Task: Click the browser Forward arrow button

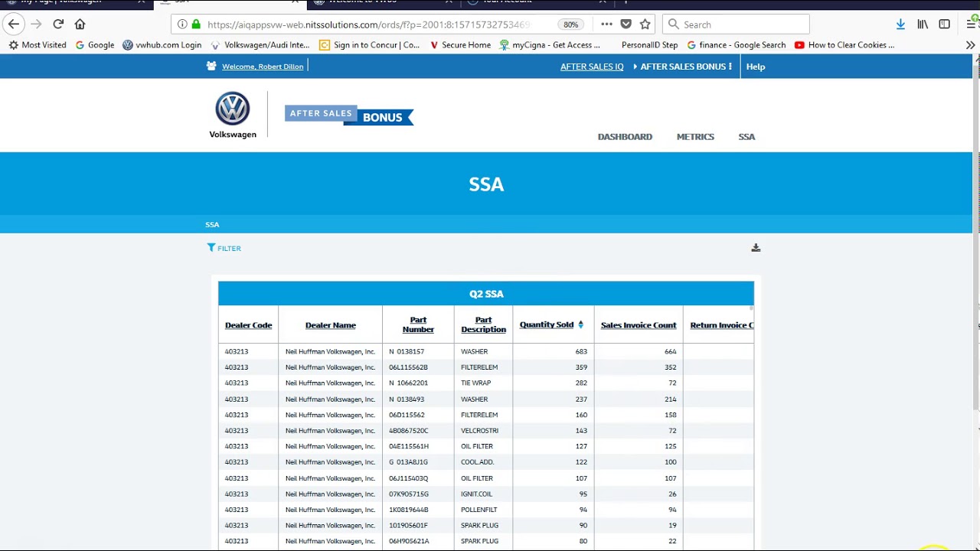Action: (x=36, y=24)
